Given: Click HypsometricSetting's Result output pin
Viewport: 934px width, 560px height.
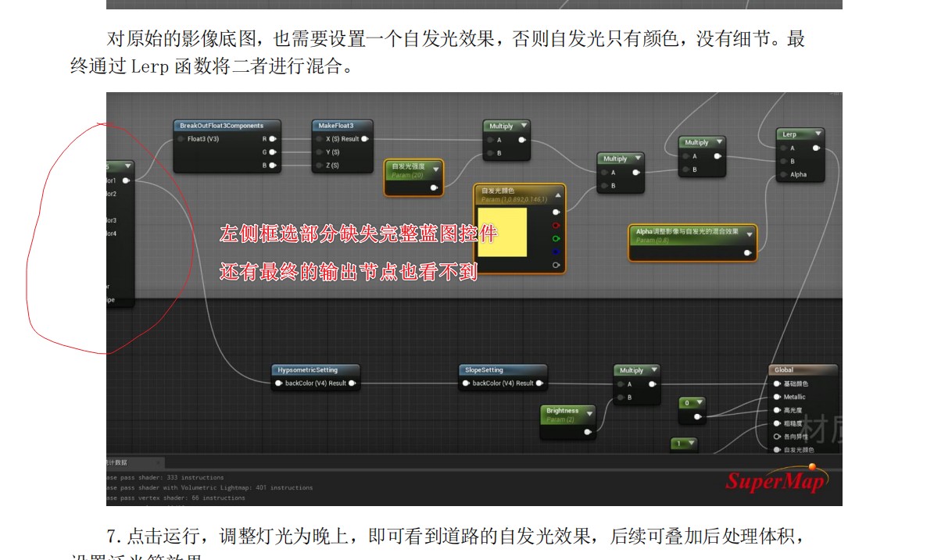Looking at the screenshot, I should point(352,383).
